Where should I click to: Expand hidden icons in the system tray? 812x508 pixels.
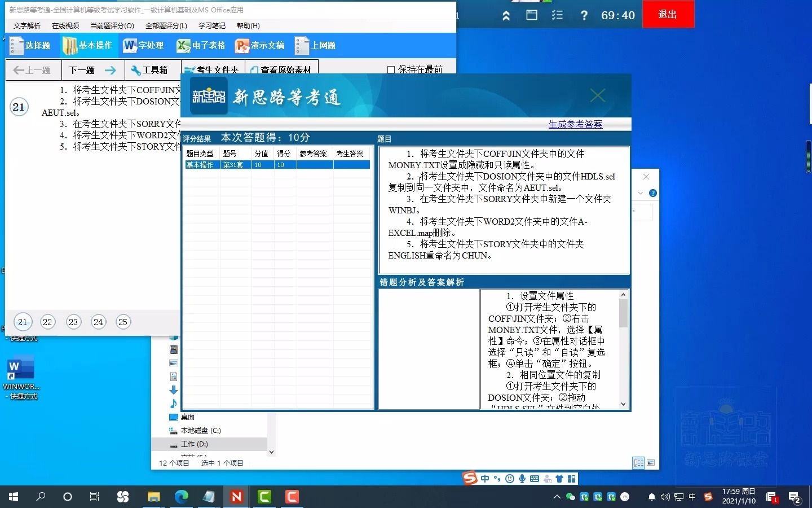(557, 497)
